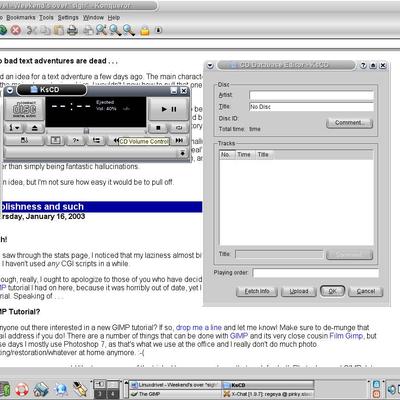Click the yellow padlock security icon
This screenshot has width=400, height=400.
pos(145,31)
